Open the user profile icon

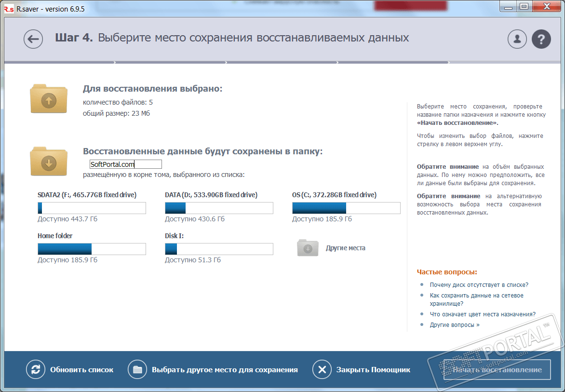click(517, 39)
